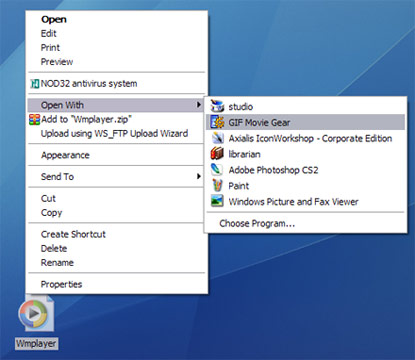
Task: Click the Adobe Photoshop CS2 feather icon
Action: [217, 170]
